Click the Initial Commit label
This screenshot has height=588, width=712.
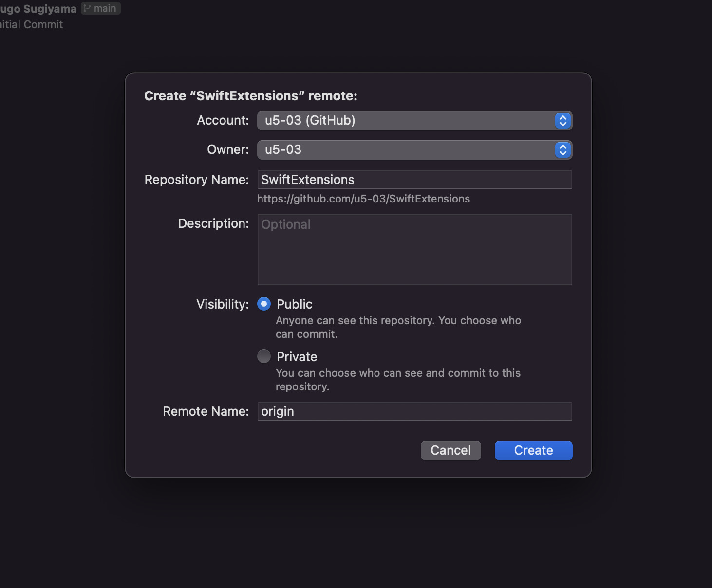31,24
